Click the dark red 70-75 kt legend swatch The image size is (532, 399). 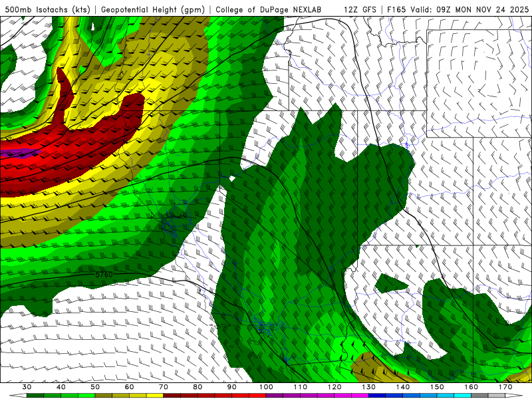point(172,396)
